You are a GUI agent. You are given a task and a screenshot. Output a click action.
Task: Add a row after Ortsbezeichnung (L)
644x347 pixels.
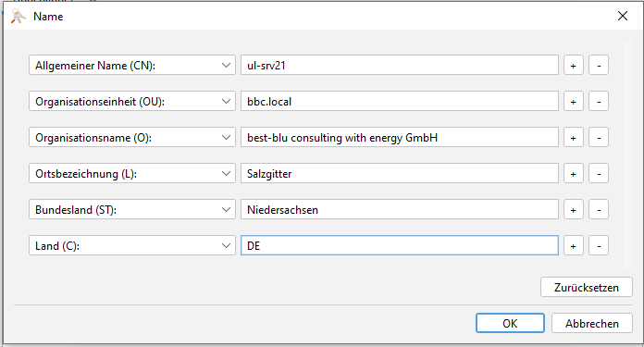pyautogui.click(x=574, y=174)
